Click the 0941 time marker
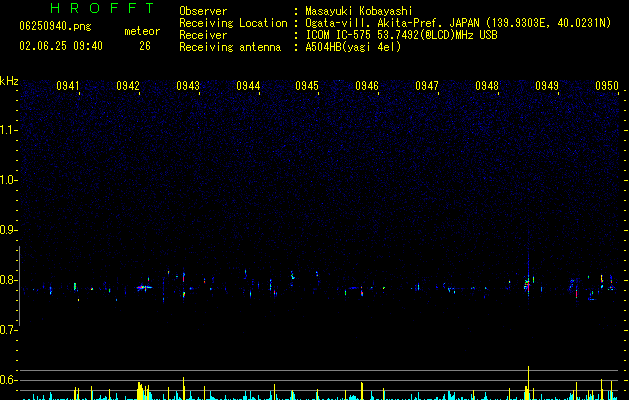The image size is (629, 400). (68, 86)
